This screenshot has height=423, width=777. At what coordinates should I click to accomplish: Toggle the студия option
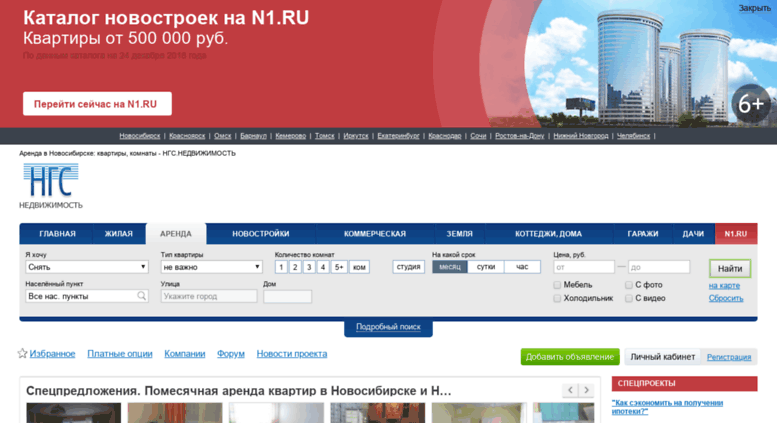(x=408, y=266)
